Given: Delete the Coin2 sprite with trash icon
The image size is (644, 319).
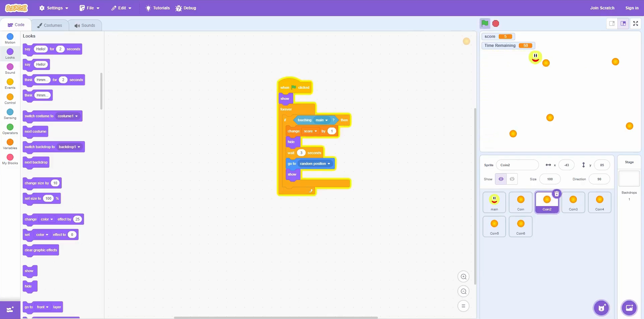Looking at the screenshot, I should tap(557, 194).
